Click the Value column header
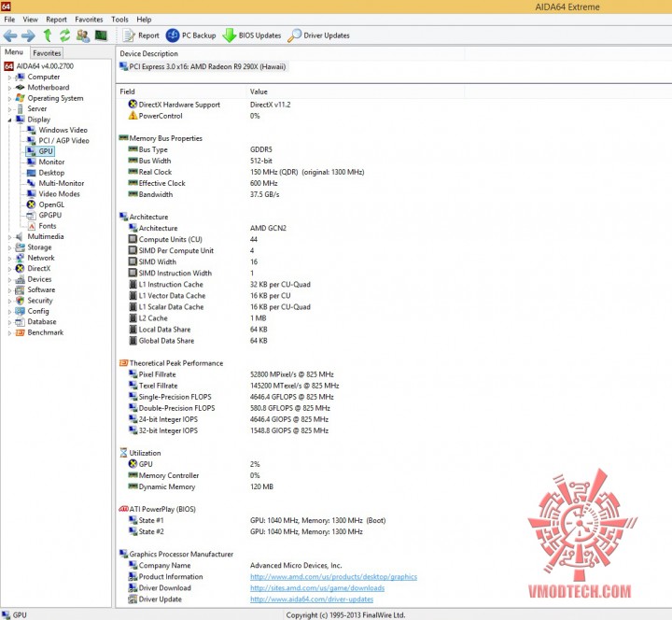This screenshot has width=672, height=620. [x=356, y=92]
